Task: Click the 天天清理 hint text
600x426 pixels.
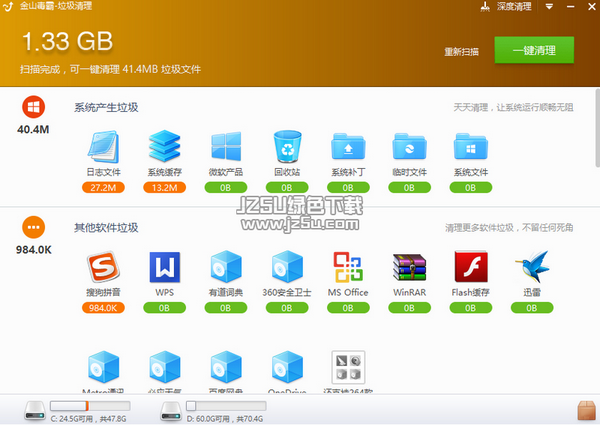Action: [514, 108]
